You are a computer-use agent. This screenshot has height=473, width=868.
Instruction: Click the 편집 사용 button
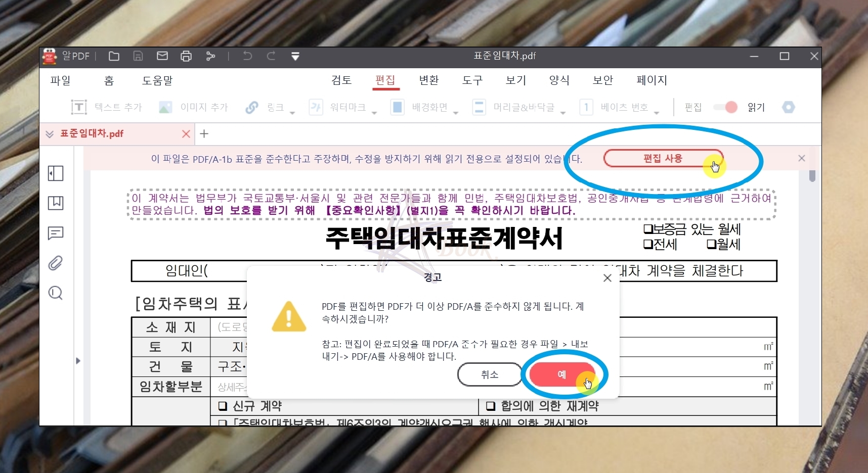663,159
